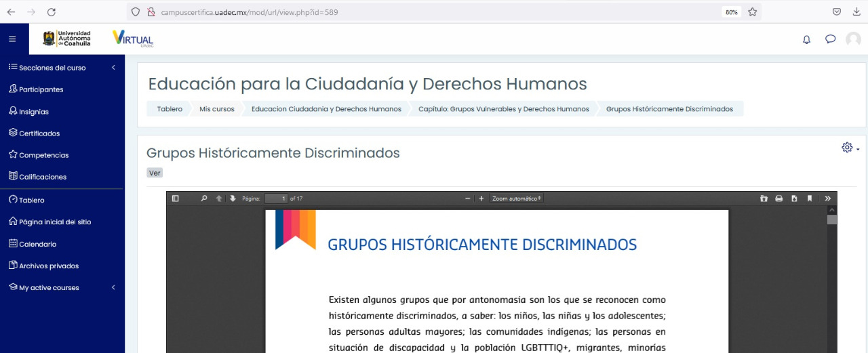The width and height of the screenshot is (868, 353).
Task: Collapse Secciones del curso section
Action: pyautogui.click(x=113, y=68)
